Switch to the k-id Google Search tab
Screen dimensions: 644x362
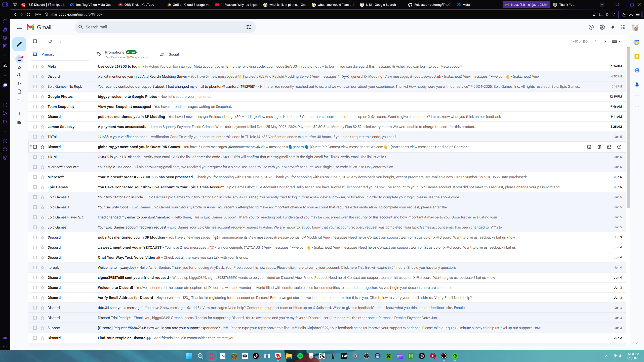[x=381, y=5]
